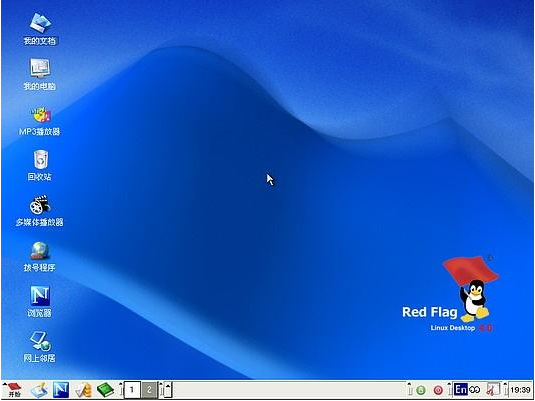The width and height of the screenshot is (535, 401).
Task: Click the file manager icon in taskbar
Action: [40, 390]
